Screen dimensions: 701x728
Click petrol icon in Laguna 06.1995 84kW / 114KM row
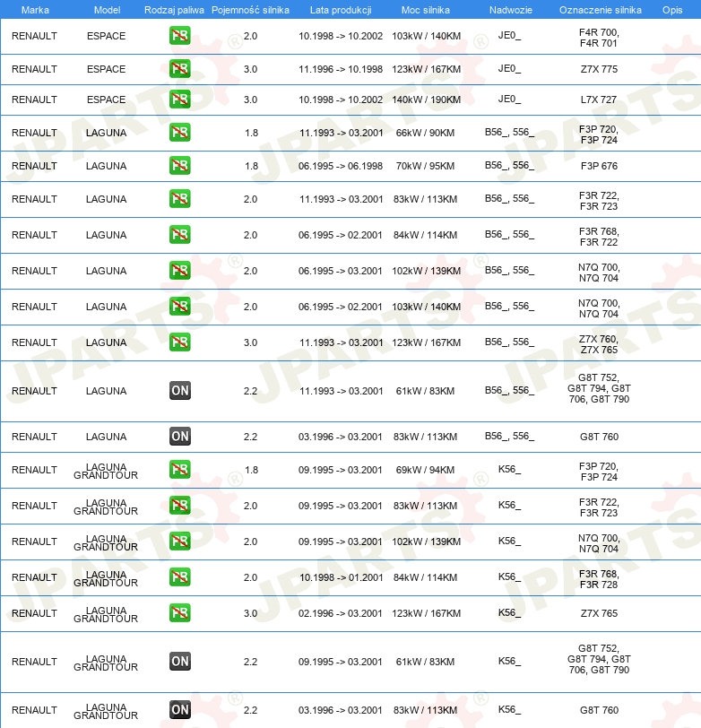coord(180,235)
